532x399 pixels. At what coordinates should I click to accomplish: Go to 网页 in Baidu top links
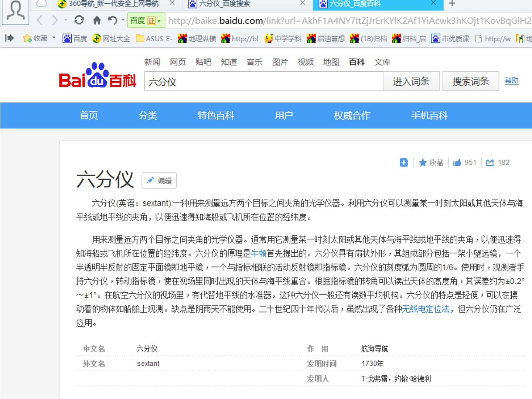coord(178,62)
